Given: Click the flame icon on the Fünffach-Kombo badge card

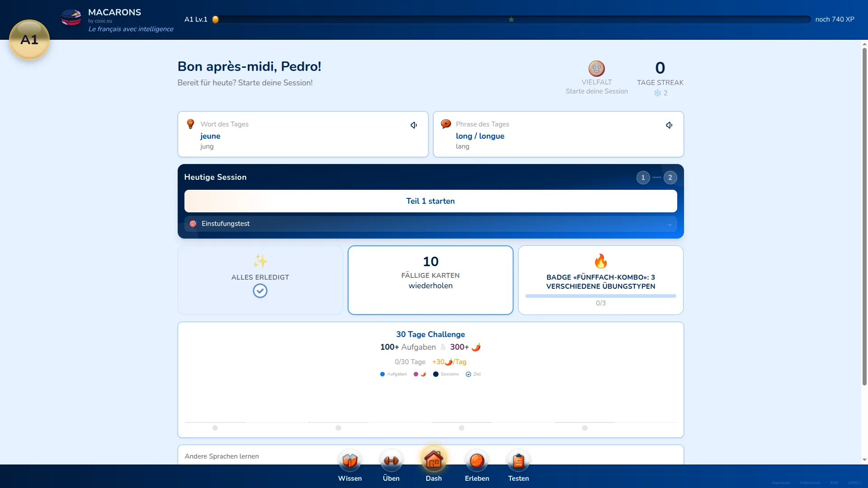Looking at the screenshot, I should coord(600,261).
